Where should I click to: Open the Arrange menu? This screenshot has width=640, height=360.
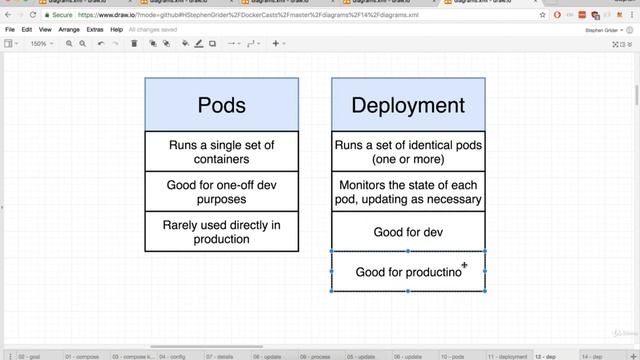pyautogui.click(x=69, y=30)
